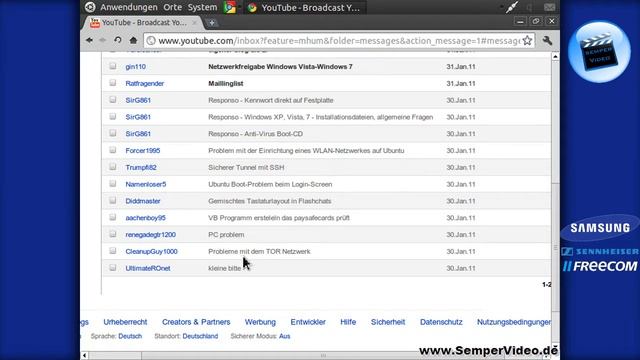640x360 pixels.
Task: Bookmark page with the star icon
Action: (x=527, y=40)
